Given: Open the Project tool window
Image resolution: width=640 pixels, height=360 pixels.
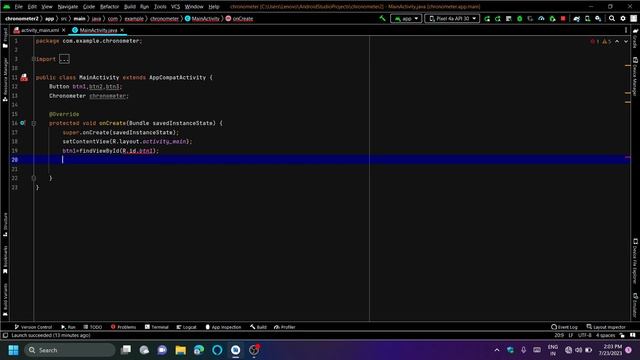Looking at the screenshot, I should coord(5,38).
